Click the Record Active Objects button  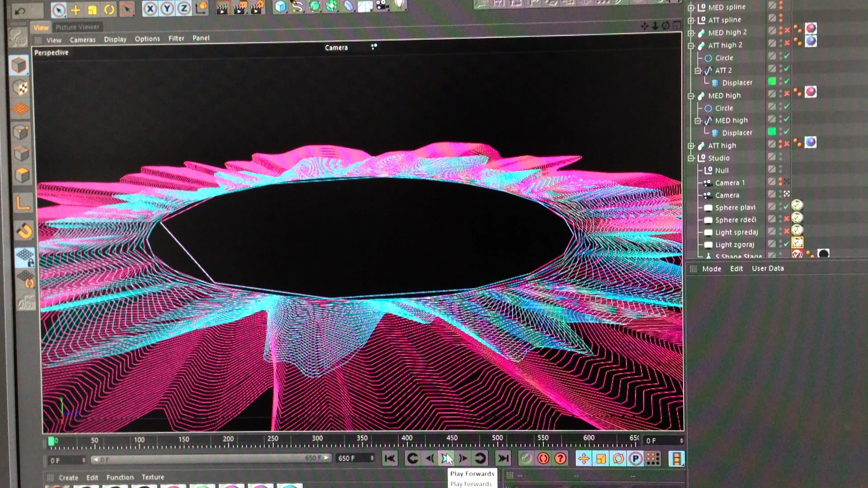pyautogui.click(x=526, y=459)
